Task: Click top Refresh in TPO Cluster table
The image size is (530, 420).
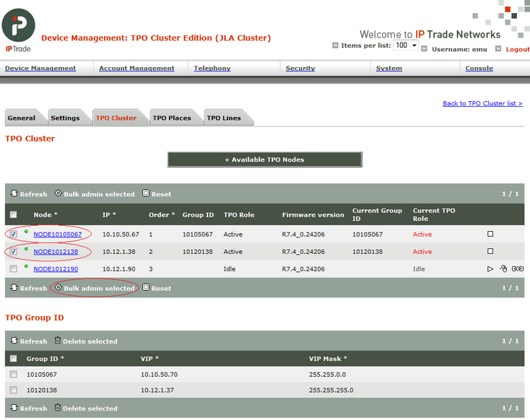Action: click(29, 194)
